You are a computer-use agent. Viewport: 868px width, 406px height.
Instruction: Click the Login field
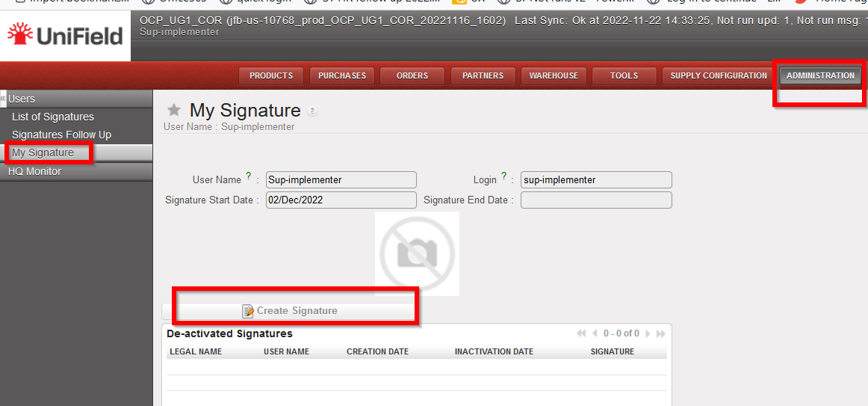[596, 180]
